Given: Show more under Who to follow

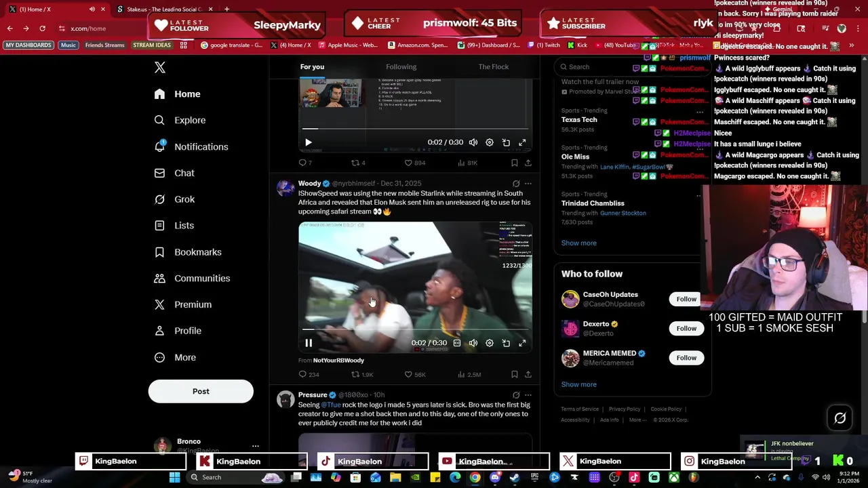Looking at the screenshot, I should click(579, 384).
